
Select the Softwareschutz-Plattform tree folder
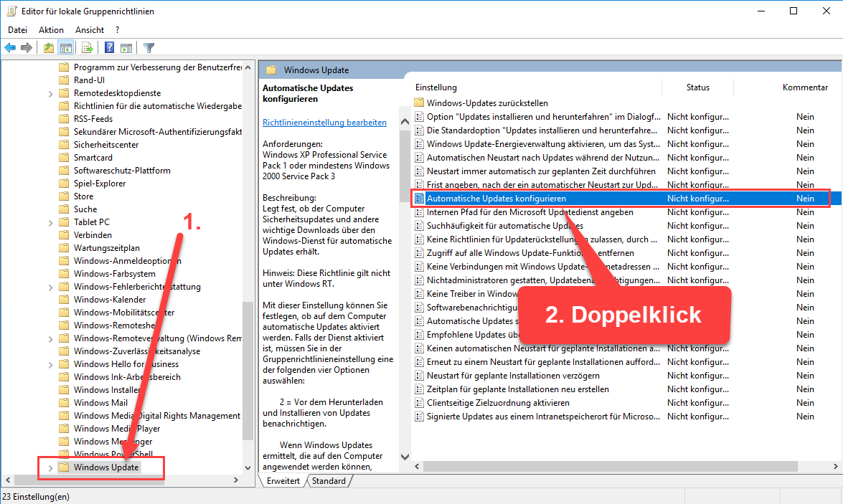[122, 171]
